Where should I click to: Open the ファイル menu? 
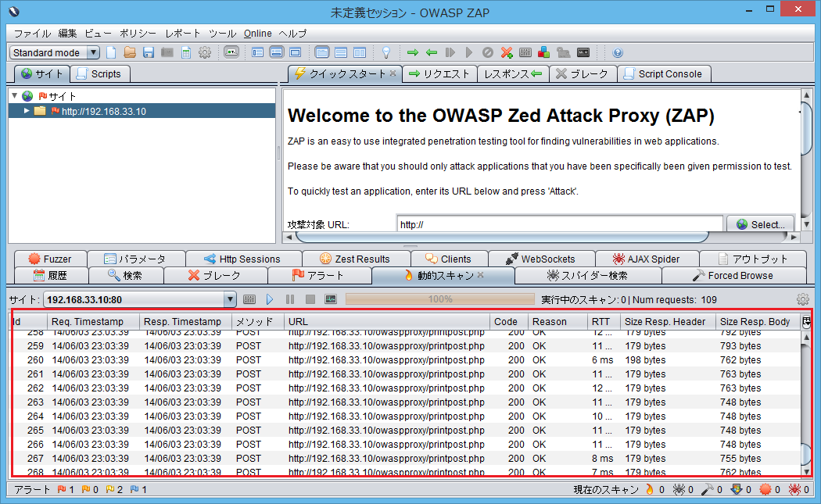(x=32, y=34)
